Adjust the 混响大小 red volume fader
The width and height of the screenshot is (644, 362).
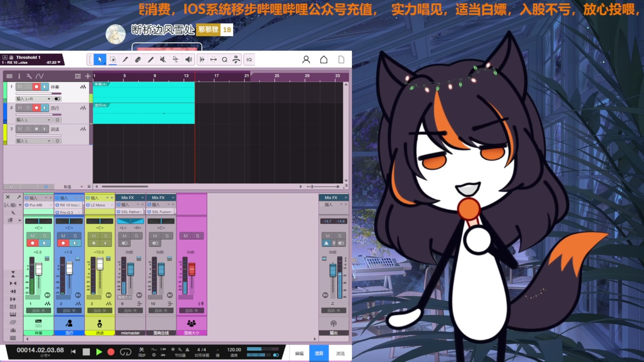(192, 269)
